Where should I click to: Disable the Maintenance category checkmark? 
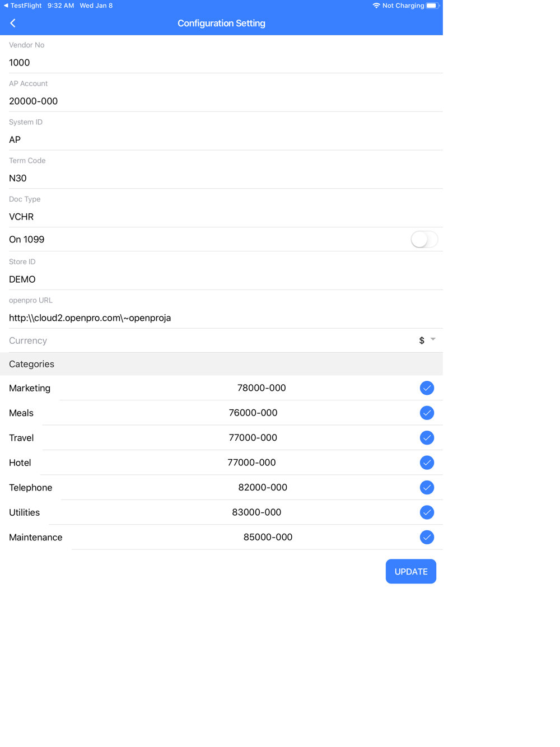[x=427, y=538]
